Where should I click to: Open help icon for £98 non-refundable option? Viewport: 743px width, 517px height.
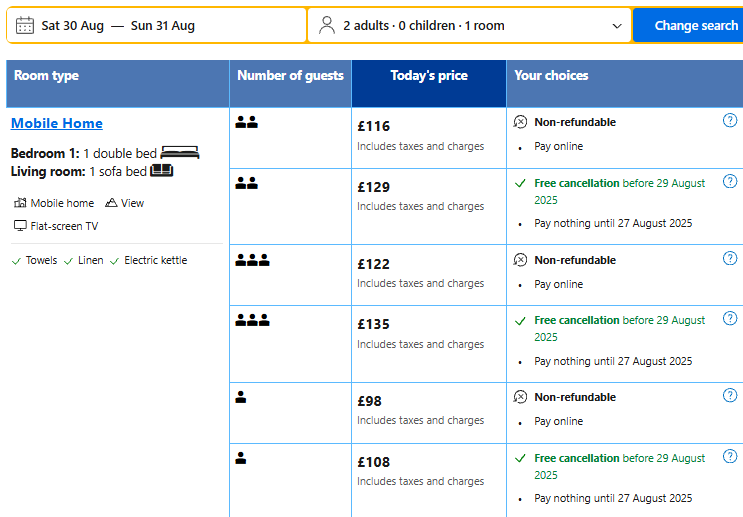click(730, 396)
